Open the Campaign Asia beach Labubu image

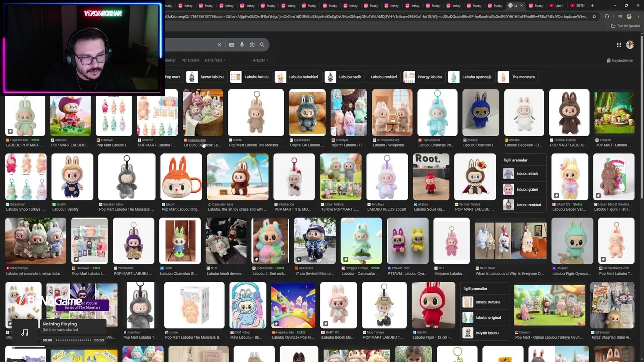click(x=237, y=177)
